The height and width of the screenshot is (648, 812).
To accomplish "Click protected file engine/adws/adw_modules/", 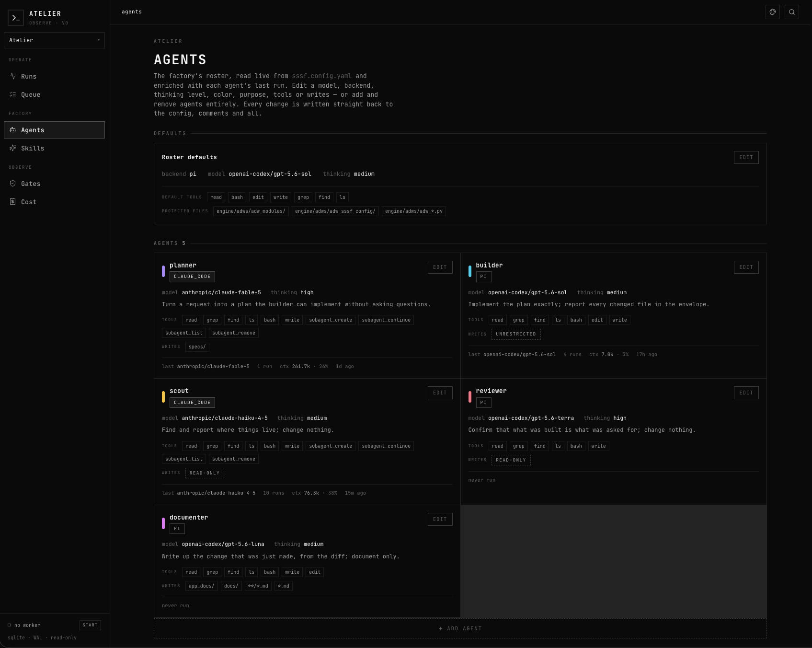I will point(251,211).
